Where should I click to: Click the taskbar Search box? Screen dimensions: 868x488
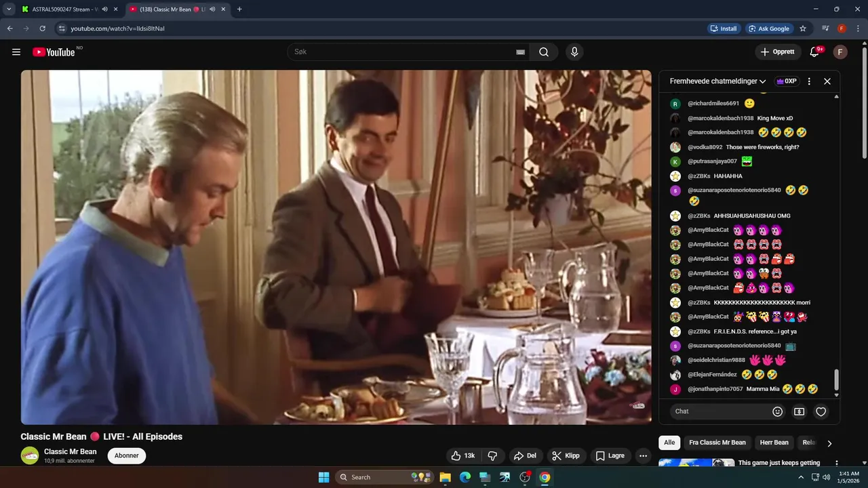[x=385, y=477]
